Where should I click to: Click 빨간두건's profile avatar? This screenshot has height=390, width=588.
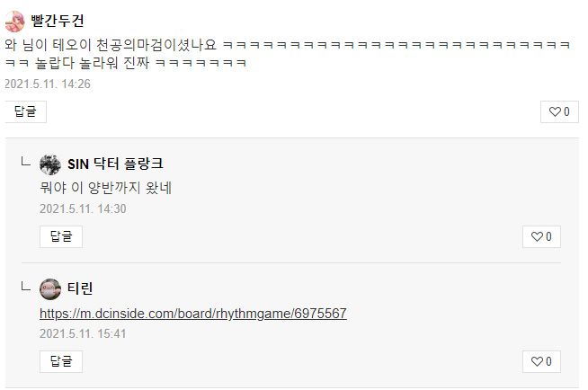click(14, 22)
